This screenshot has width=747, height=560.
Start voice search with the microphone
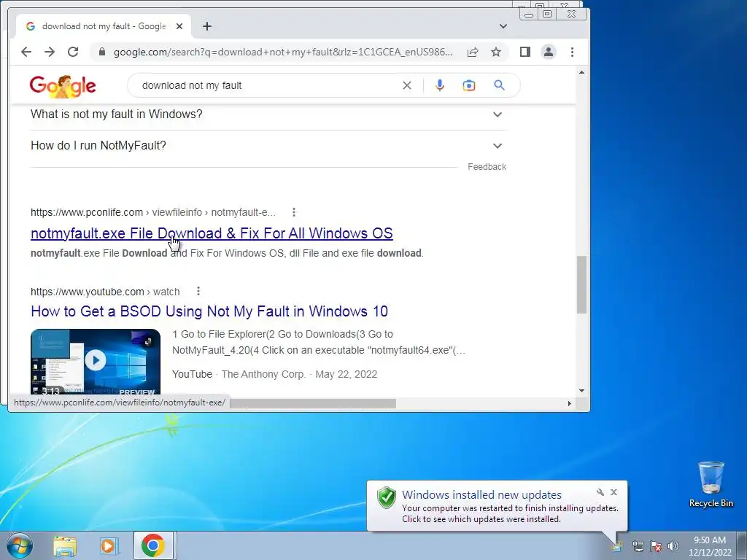point(440,86)
